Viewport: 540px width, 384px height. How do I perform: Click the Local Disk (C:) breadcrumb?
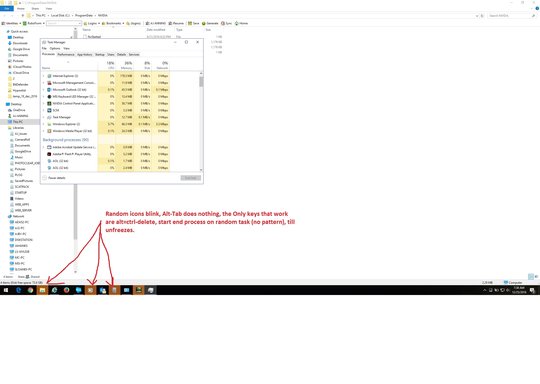point(60,15)
